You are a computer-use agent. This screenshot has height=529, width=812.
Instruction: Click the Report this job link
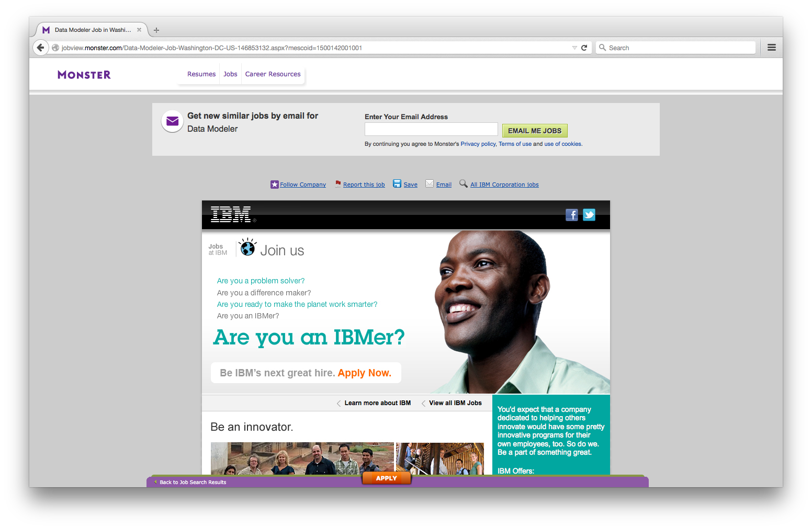(x=364, y=185)
